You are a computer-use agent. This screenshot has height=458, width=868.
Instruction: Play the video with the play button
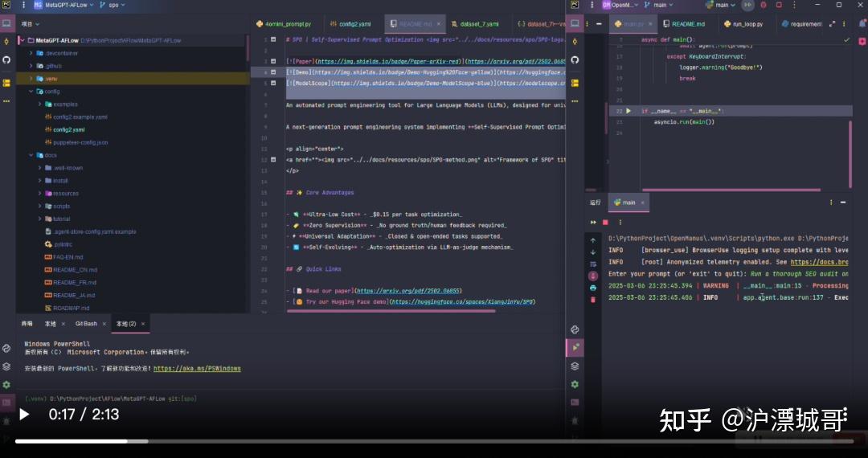24,415
